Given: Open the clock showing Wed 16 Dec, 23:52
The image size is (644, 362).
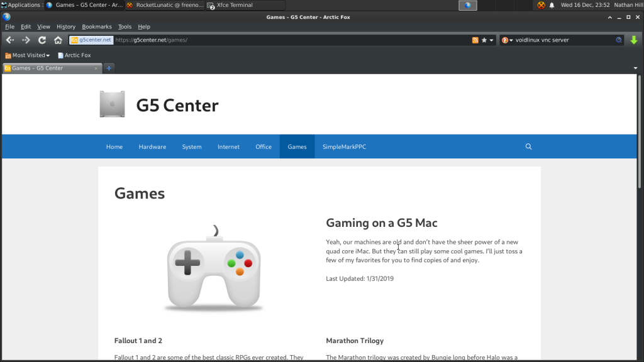Looking at the screenshot, I should tap(586, 5).
